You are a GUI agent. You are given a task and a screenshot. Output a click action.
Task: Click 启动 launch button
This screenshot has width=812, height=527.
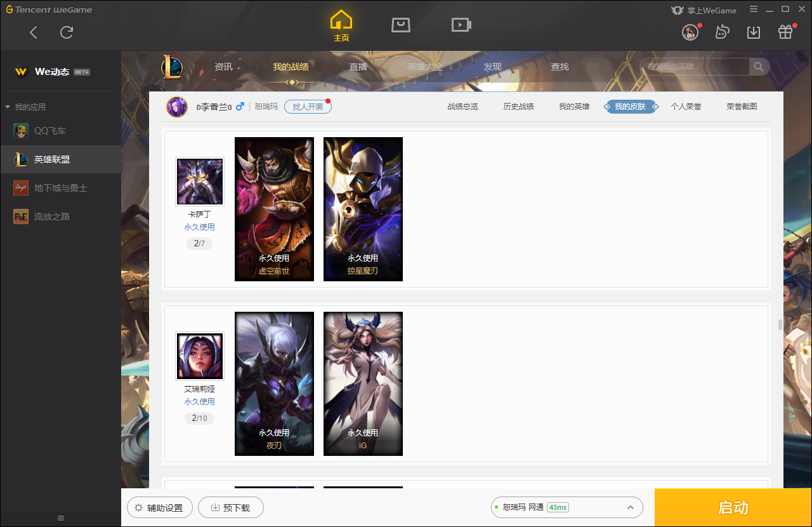pyautogui.click(x=733, y=508)
